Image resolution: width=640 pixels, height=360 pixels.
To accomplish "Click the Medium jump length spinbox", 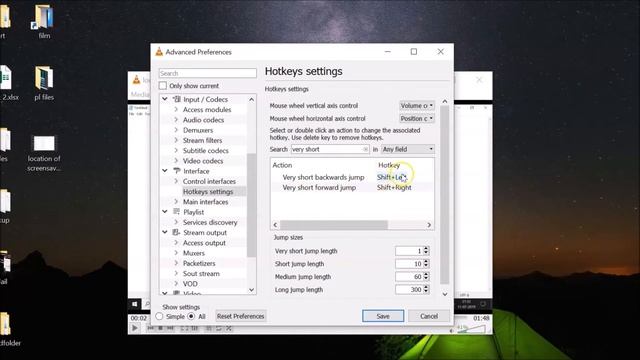I will (x=412, y=277).
